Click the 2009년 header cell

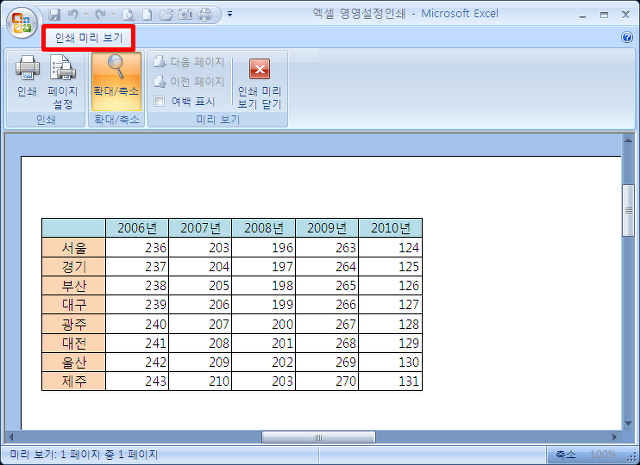pos(327,228)
